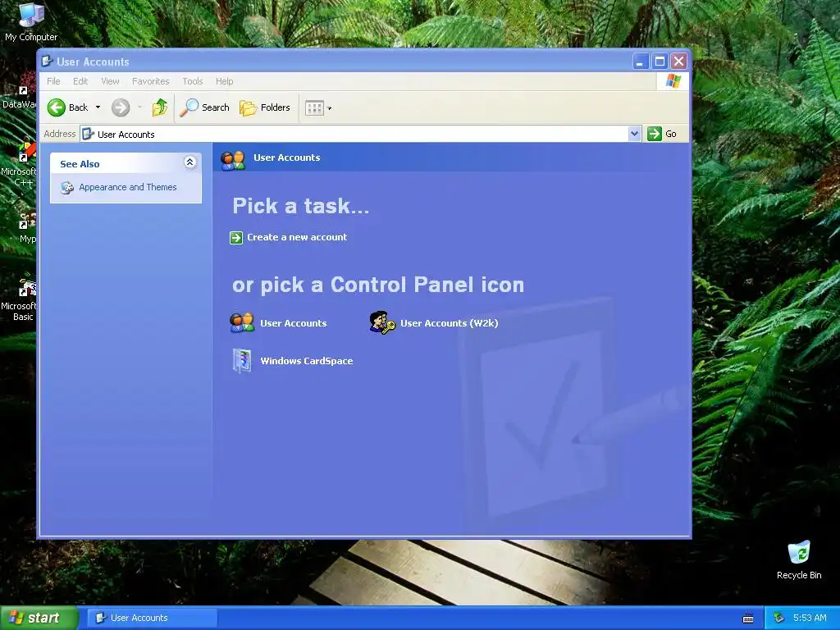Select the Microsoft Basic desktop shortcut
The image size is (840, 630).
[19, 298]
